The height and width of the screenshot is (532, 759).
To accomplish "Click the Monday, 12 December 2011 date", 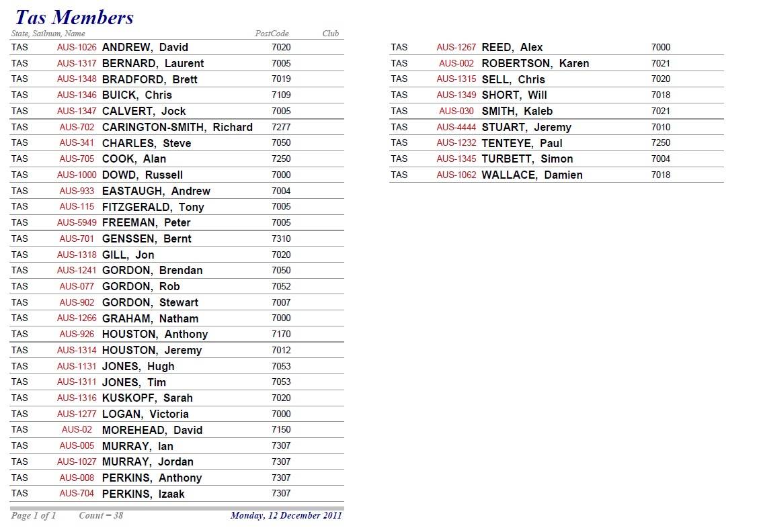I will tap(286, 516).
